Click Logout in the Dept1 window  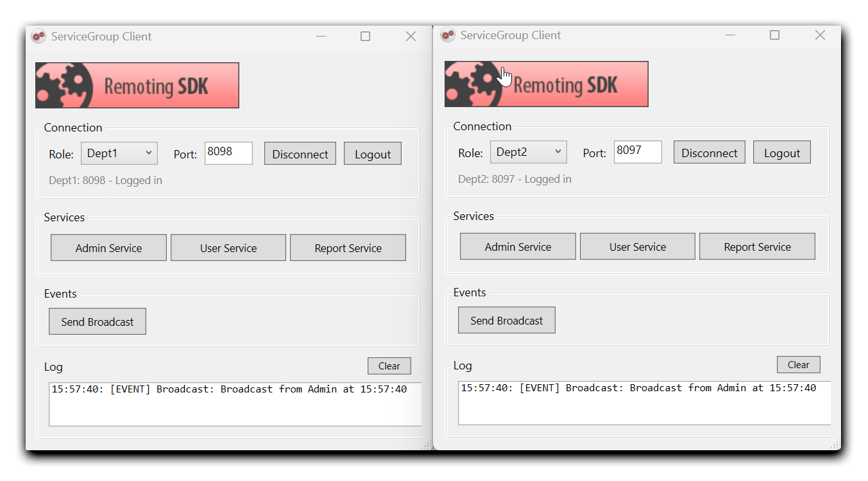point(373,154)
